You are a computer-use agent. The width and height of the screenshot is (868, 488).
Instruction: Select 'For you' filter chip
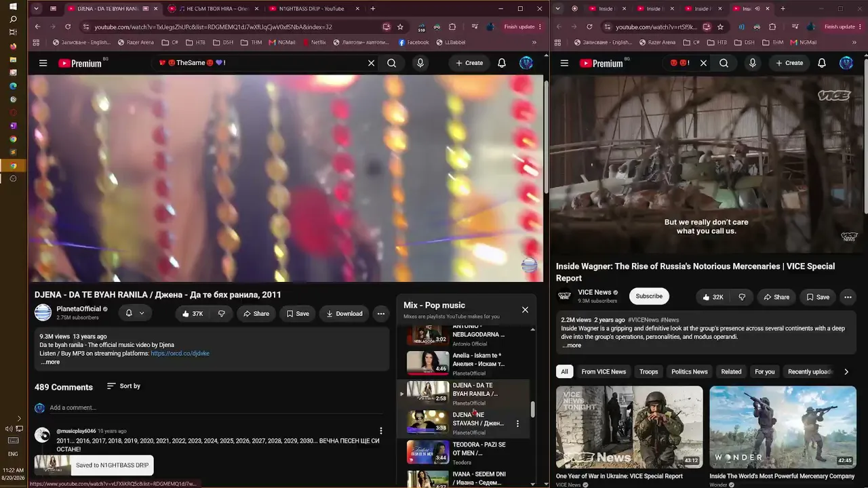pyautogui.click(x=765, y=371)
